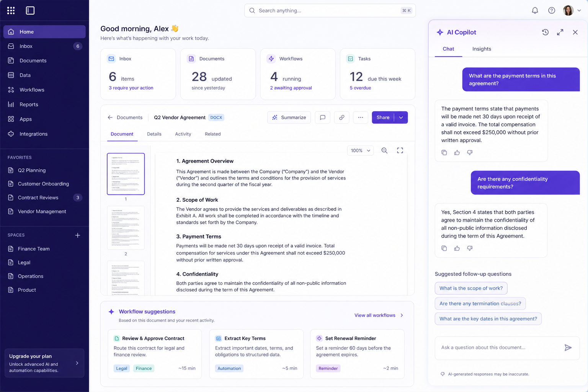Ask 'Are there any termination clauses?'

480,304
